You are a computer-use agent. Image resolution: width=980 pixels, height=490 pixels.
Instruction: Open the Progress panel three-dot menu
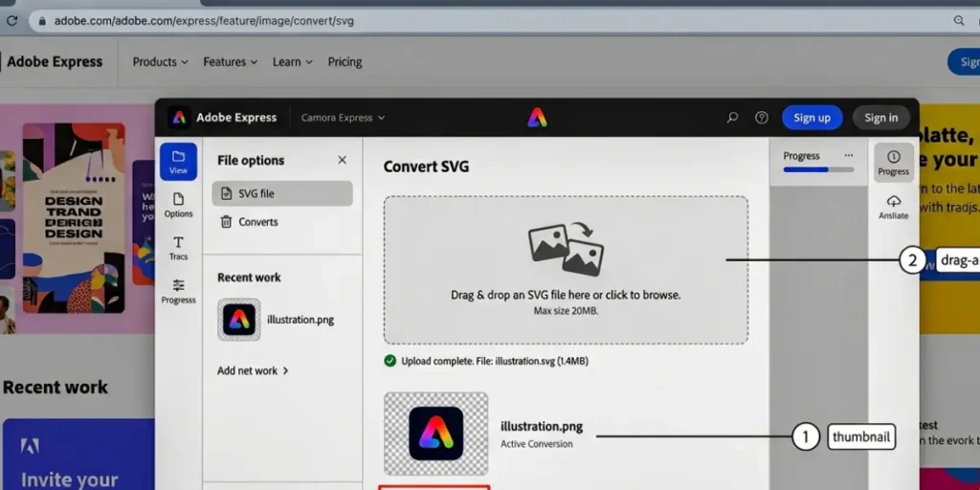click(848, 155)
